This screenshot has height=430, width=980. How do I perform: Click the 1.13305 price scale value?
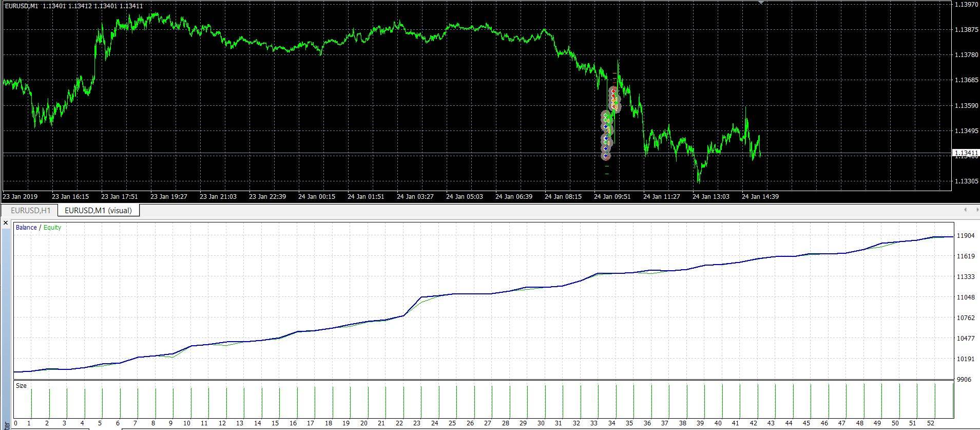[966, 181]
